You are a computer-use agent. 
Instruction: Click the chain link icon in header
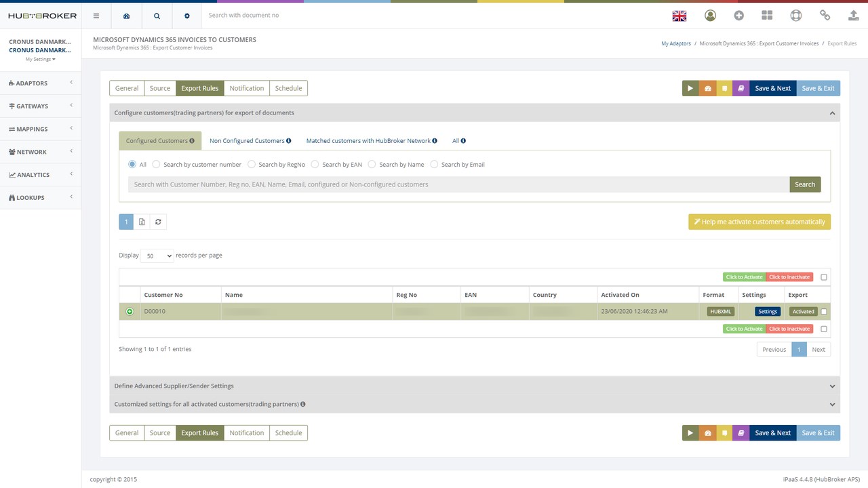tap(825, 15)
